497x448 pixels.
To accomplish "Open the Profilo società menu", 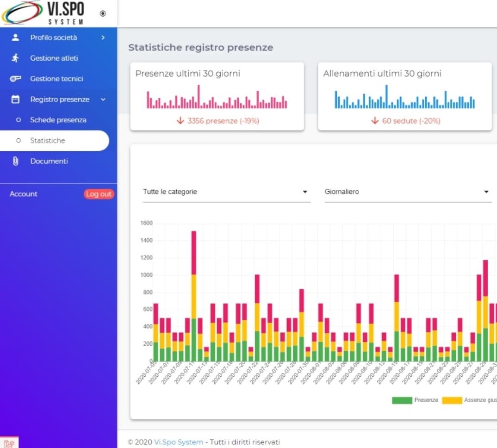I will (x=58, y=37).
